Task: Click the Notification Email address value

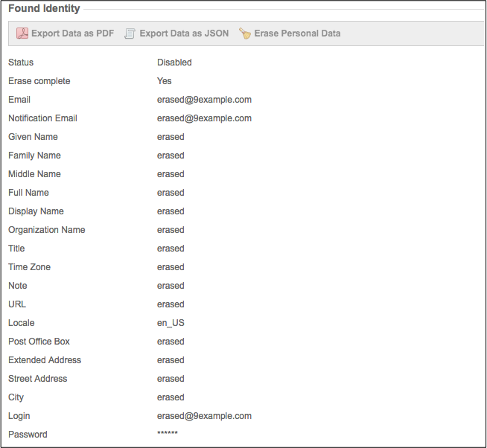Action: point(204,118)
